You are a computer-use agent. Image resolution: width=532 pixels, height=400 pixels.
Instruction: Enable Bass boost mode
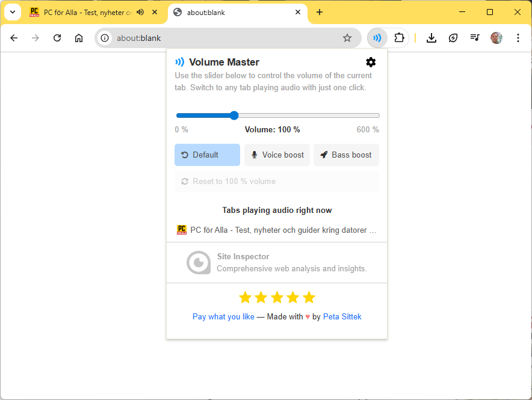click(346, 155)
